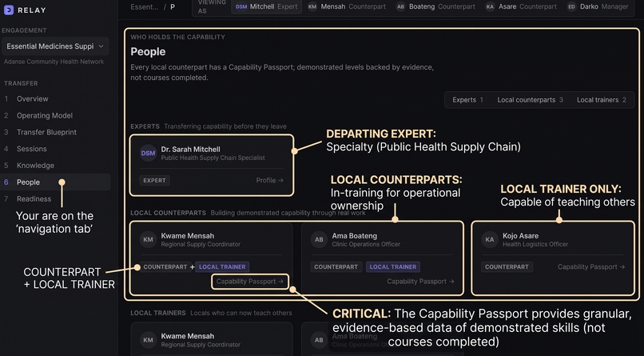The height and width of the screenshot is (356, 644).
Task: Filter by Local counterparts 3
Action: tap(531, 100)
